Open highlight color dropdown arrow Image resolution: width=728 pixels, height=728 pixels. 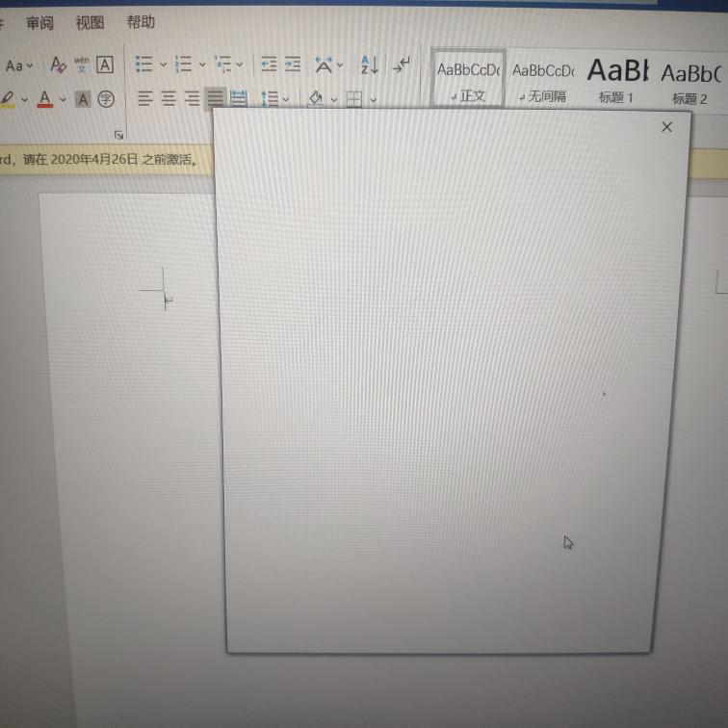coord(25,99)
